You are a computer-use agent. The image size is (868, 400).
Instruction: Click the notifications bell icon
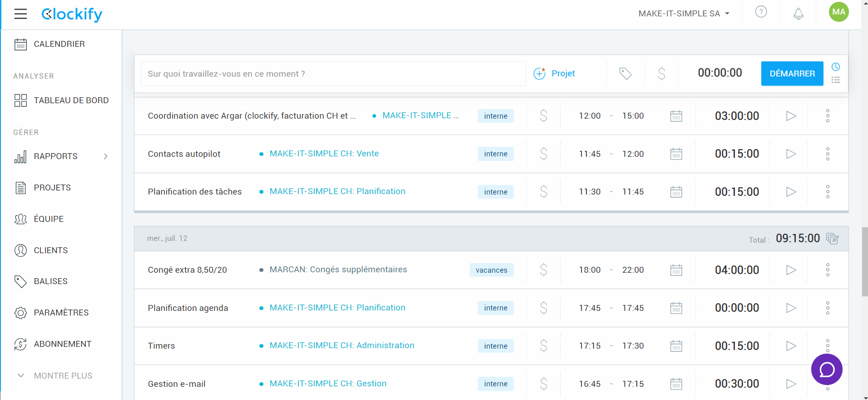pos(798,14)
